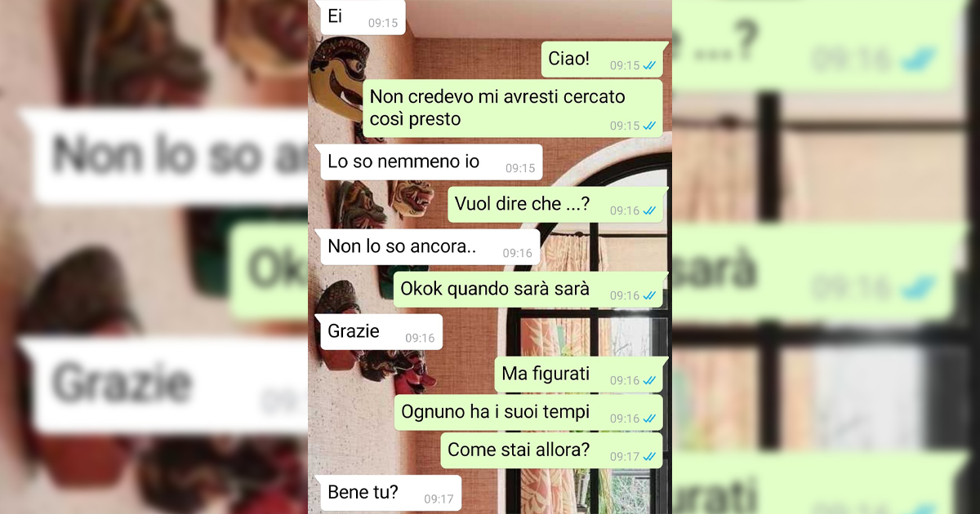Select the 'Ciao!' sent message
Screen dimensions: 980x514
pyautogui.click(x=602, y=59)
